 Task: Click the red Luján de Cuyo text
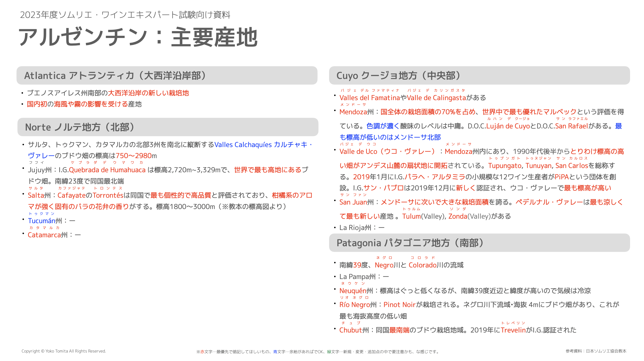(x=508, y=126)
